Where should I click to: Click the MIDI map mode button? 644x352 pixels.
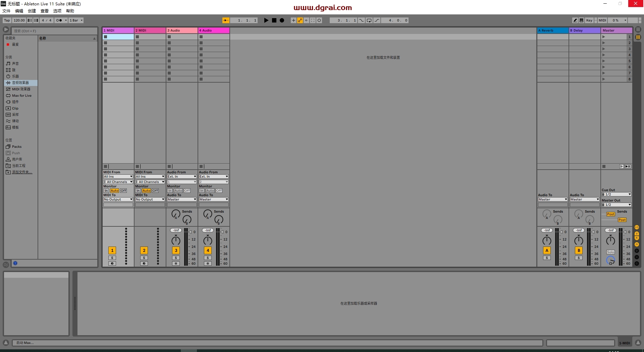(x=602, y=20)
